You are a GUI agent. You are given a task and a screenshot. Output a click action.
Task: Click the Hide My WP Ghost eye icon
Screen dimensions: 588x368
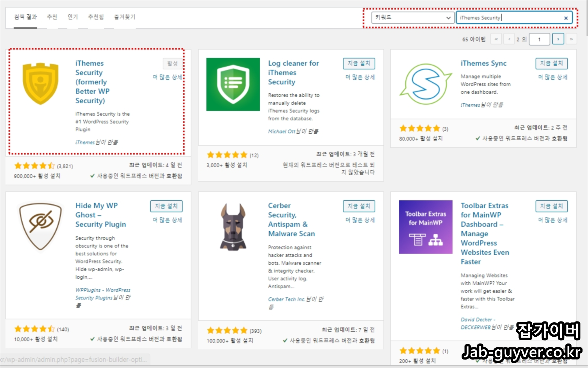pos(41,226)
